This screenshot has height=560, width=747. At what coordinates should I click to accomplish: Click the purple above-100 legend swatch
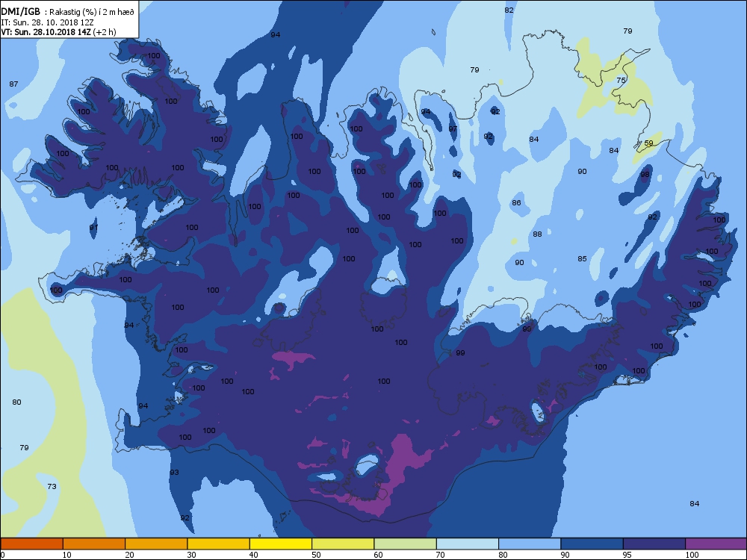(x=716, y=544)
